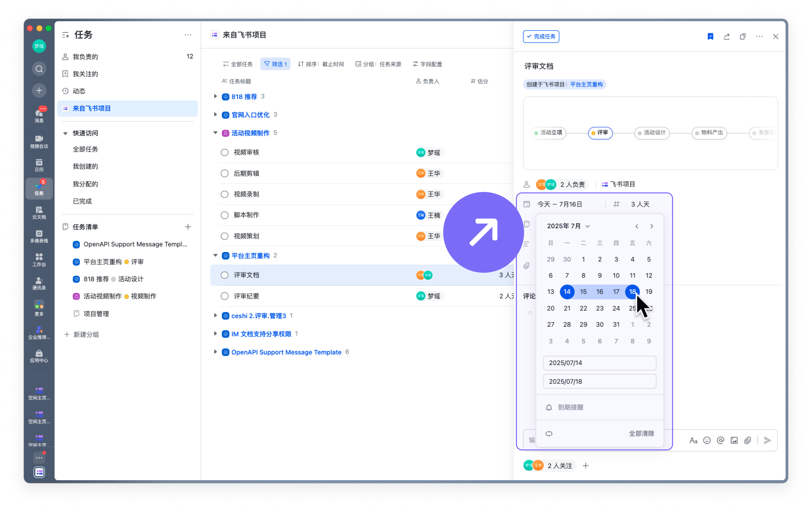Open the task detail more menu
The height and width of the screenshot is (512, 812).
759,36
